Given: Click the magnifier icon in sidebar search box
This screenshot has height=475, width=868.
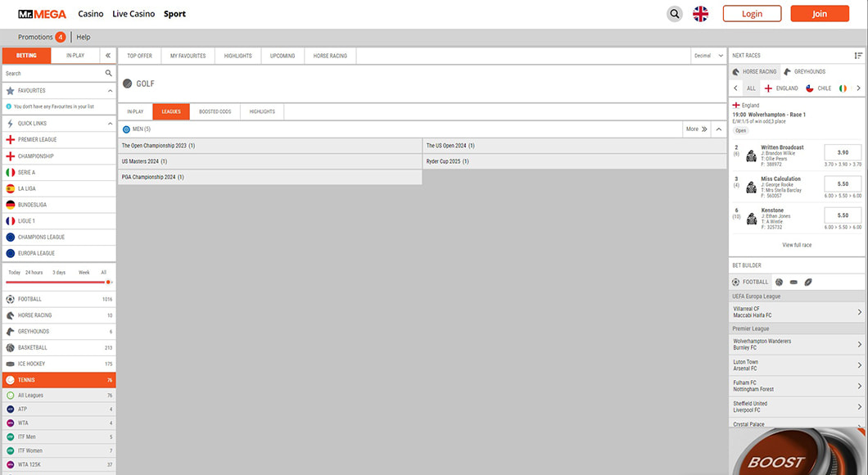Looking at the screenshot, I should [x=108, y=73].
